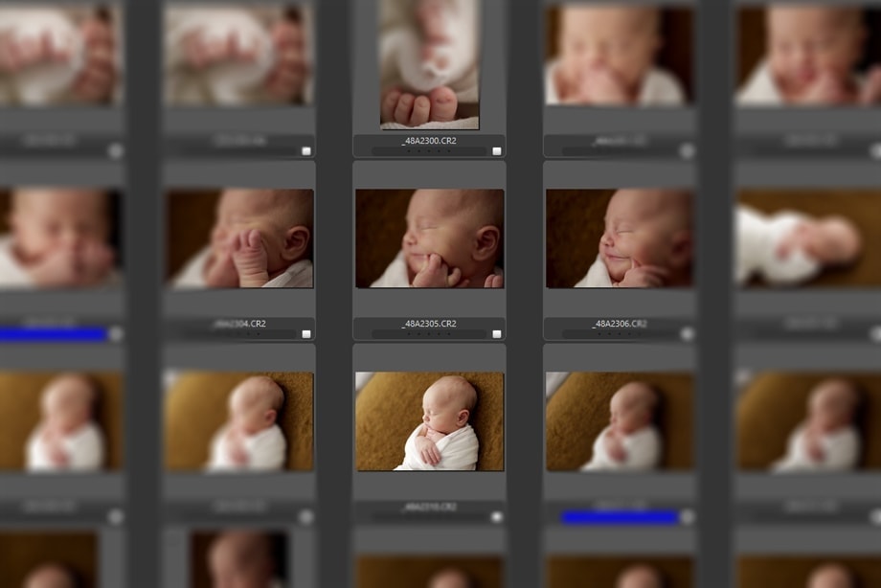Select the _48A2305.CR2 filename label
This screenshot has height=588, width=881.
pyautogui.click(x=429, y=324)
